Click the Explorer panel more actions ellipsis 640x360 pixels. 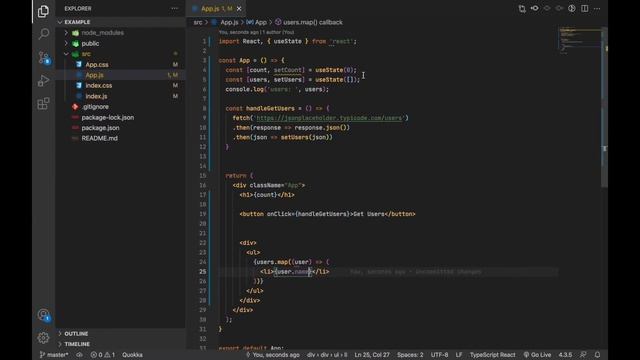click(x=175, y=8)
